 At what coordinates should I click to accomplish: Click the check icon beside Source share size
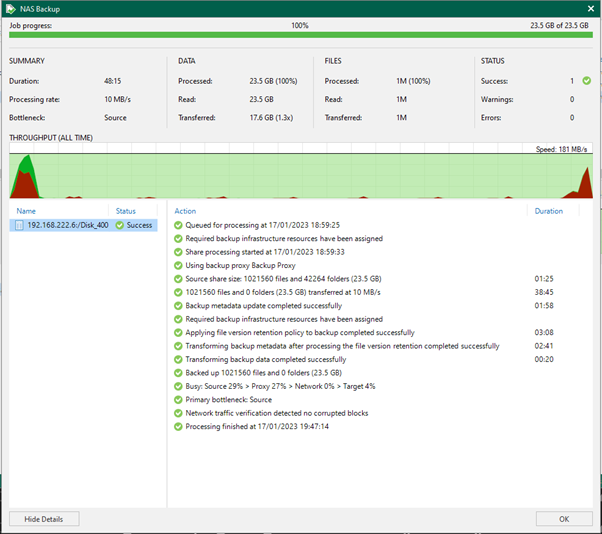(x=178, y=279)
